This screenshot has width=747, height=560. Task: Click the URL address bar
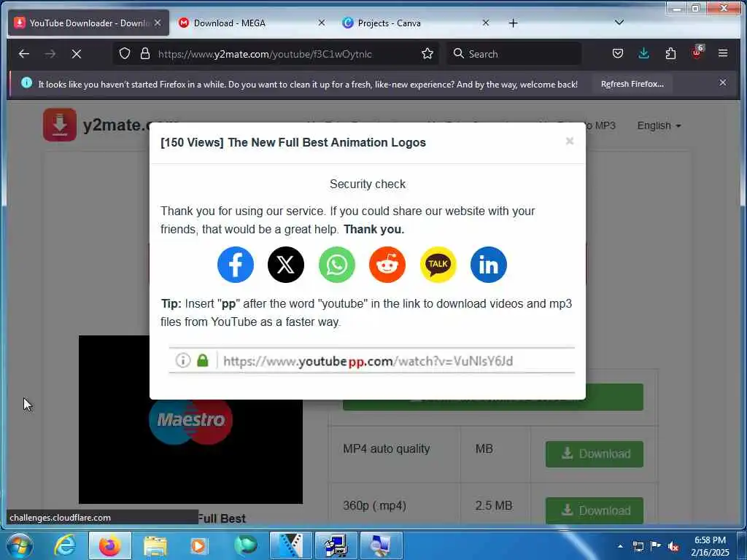[x=274, y=54]
